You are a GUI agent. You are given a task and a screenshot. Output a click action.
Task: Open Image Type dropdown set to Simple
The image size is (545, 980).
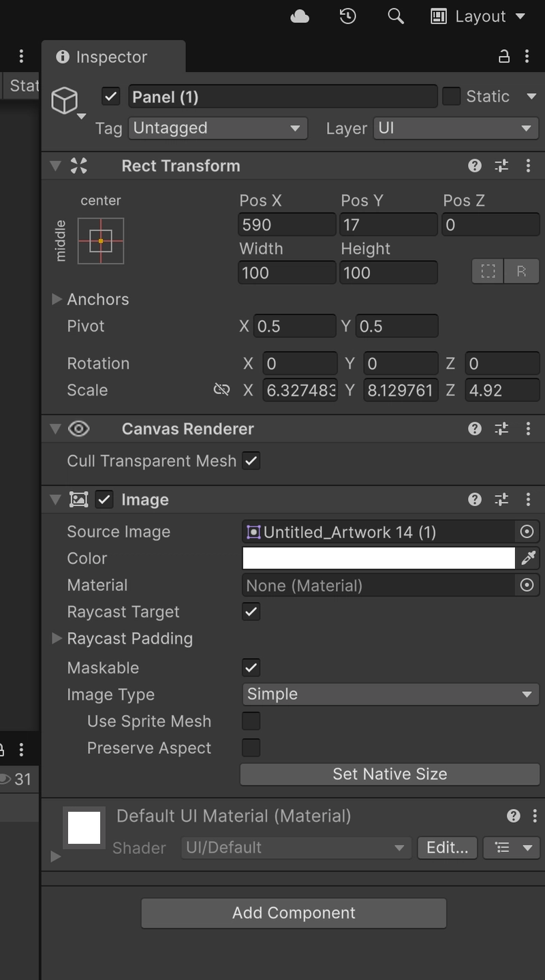[390, 695]
